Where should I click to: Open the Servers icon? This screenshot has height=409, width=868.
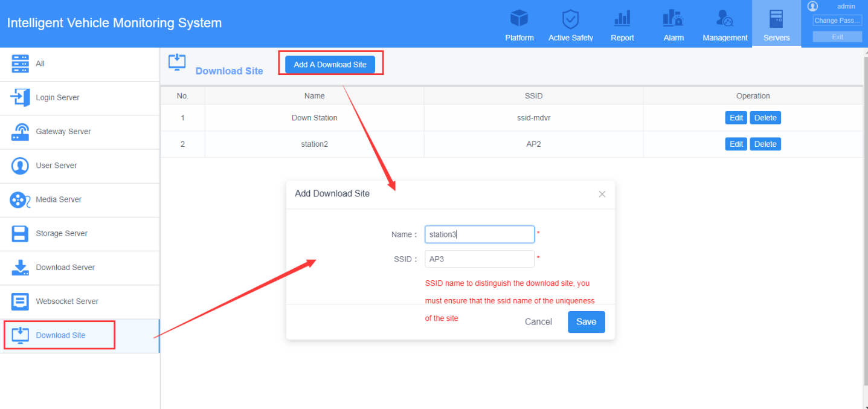[x=776, y=18]
